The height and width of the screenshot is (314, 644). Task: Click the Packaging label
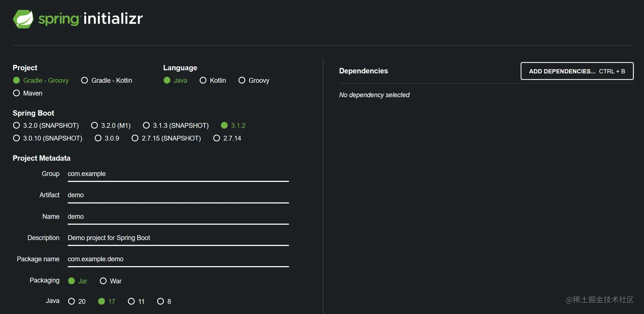tap(44, 280)
